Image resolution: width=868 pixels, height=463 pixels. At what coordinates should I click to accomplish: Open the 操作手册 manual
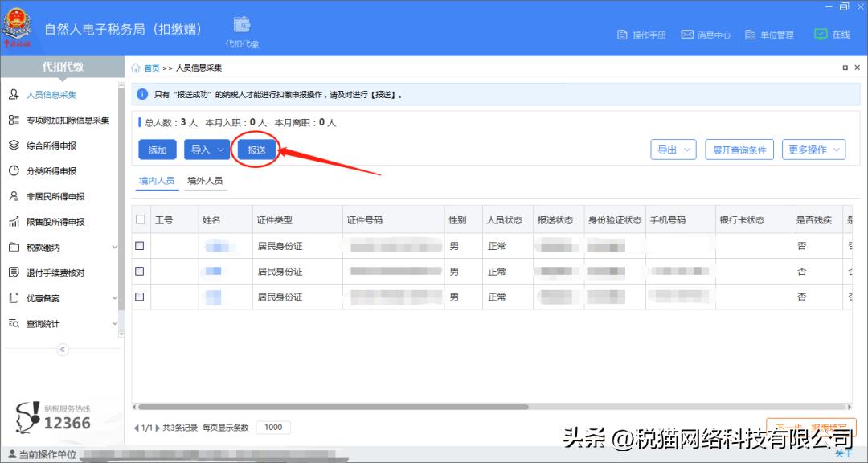[x=643, y=35]
